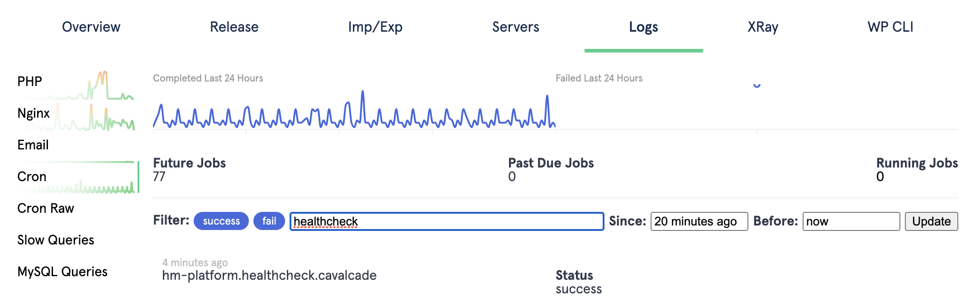Viewport: 980px width, 297px height.
Task: View the Slow Queries log
Action: (56, 240)
